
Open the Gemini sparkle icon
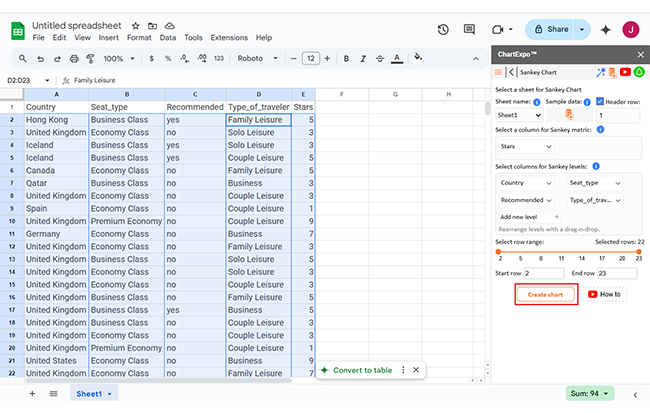(x=606, y=29)
